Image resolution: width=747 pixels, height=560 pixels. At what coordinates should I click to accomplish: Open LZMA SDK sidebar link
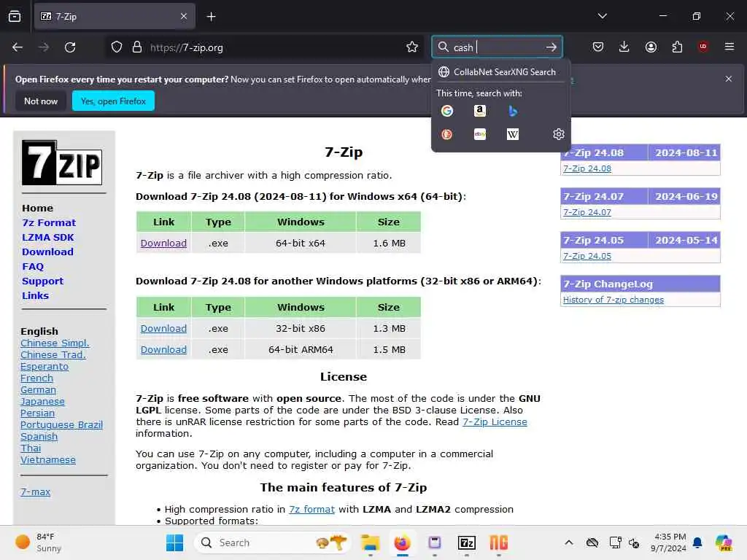(x=48, y=237)
